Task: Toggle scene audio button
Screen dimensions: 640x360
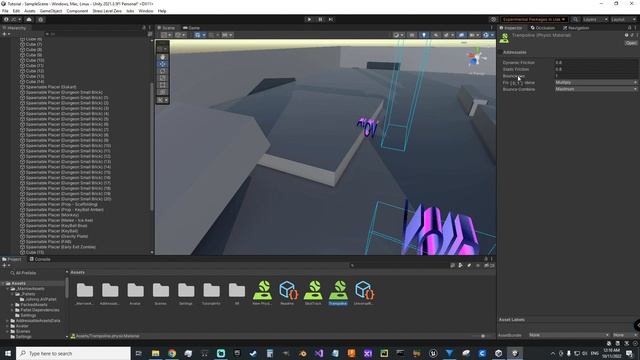Action: (436, 35)
